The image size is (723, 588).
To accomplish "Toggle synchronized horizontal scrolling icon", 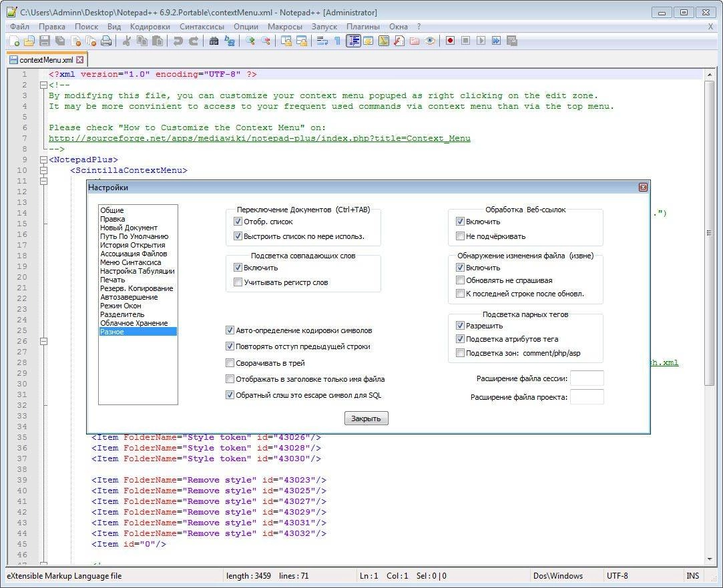I will (302, 41).
